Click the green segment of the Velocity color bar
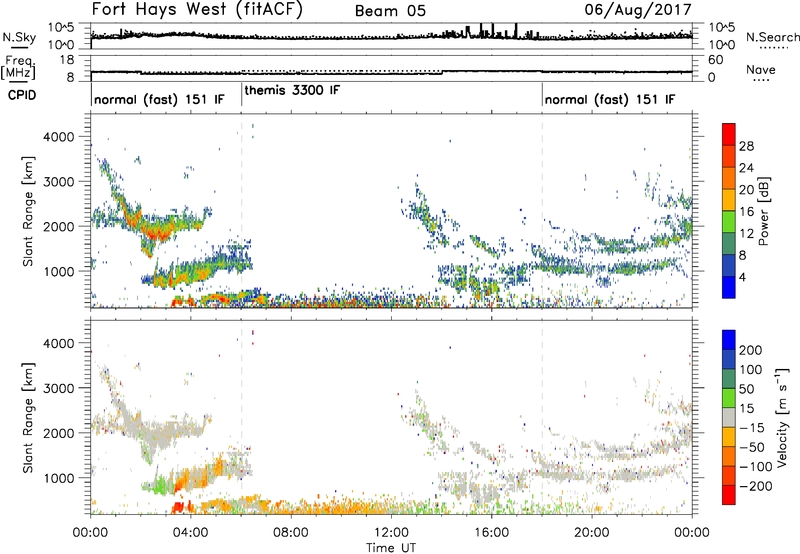The width and height of the screenshot is (800, 554). click(x=729, y=398)
